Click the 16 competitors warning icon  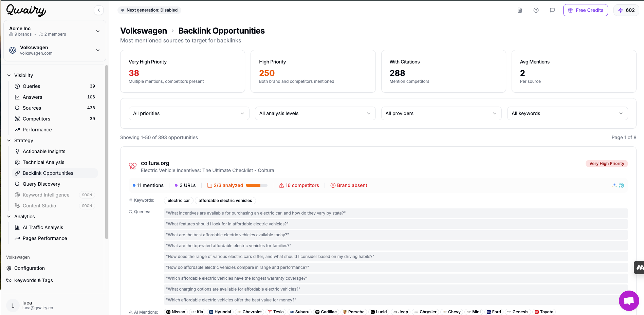pos(281,185)
